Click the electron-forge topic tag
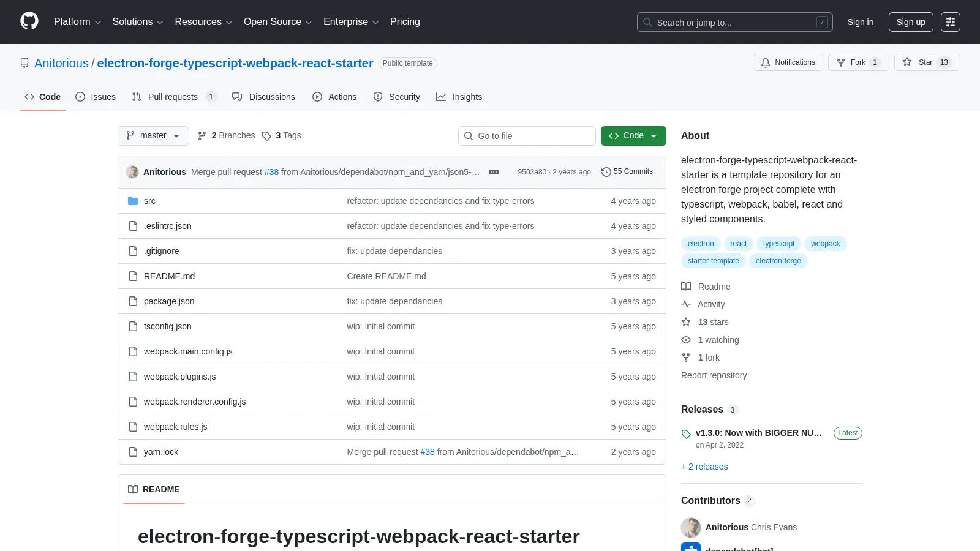The width and height of the screenshot is (980, 551). click(x=778, y=261)
